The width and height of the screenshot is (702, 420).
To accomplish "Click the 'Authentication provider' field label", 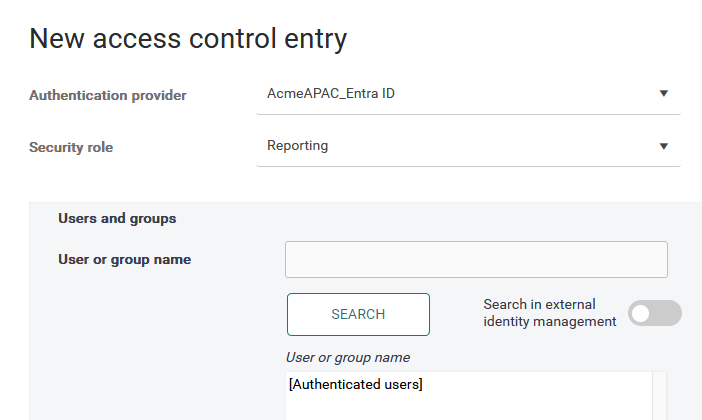I will [x=108, y=96].
